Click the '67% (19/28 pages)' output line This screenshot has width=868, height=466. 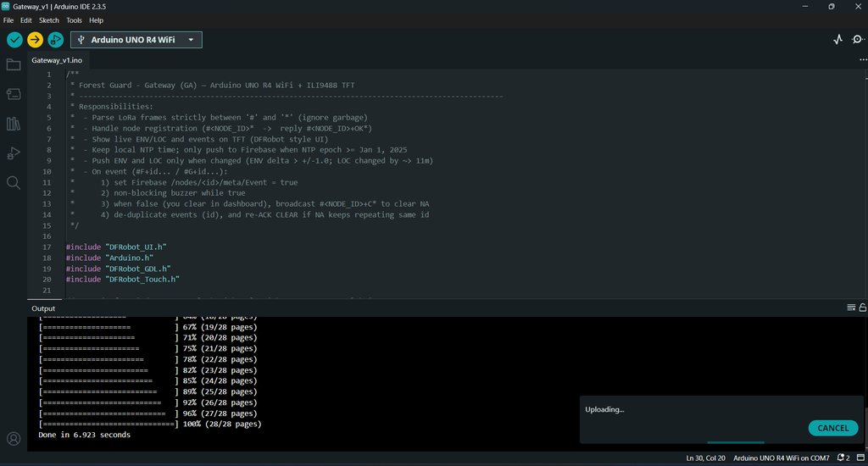tap(147, 327)
